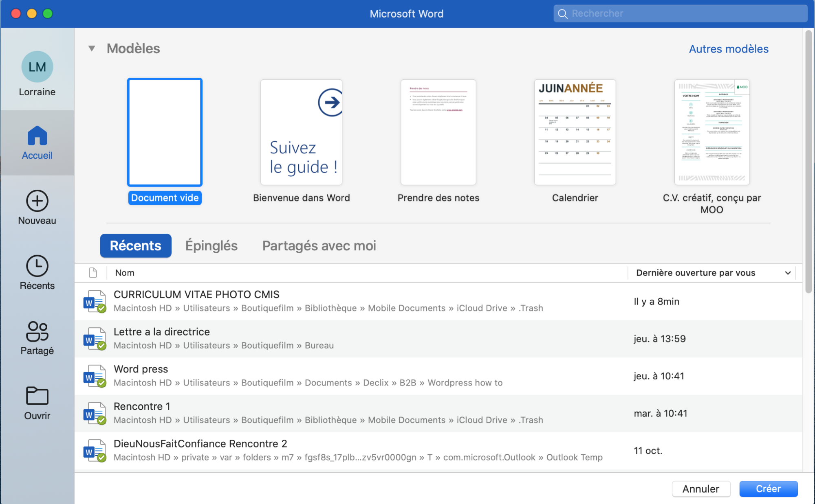The image size is (815, 504).
Task: Pick the C.V. créatif MOO template
Action: click(712, 132)
